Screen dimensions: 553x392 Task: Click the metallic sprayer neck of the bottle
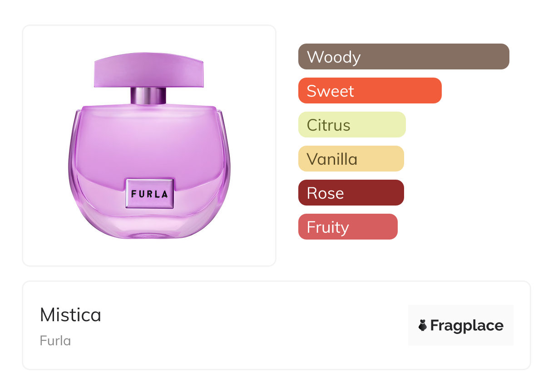coord(148,96)
